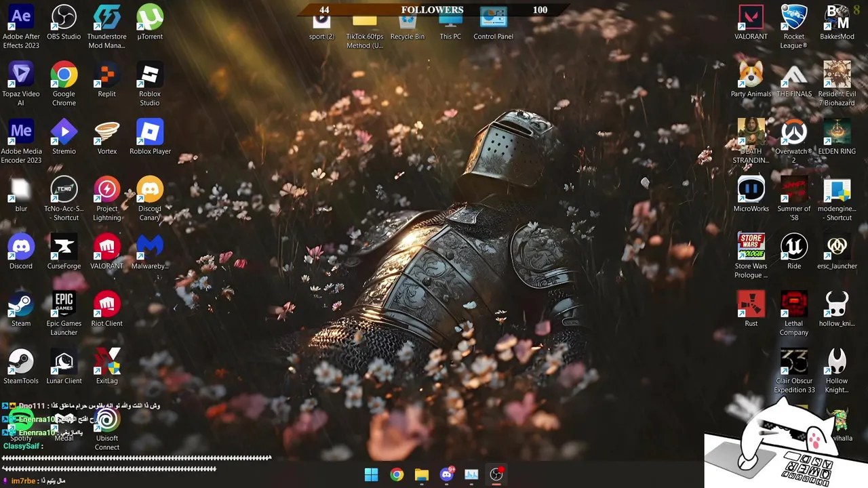Switch to Discord on the taskbar
The height and width of the screenshot is (488, 868).
click(x=447, y=474)
